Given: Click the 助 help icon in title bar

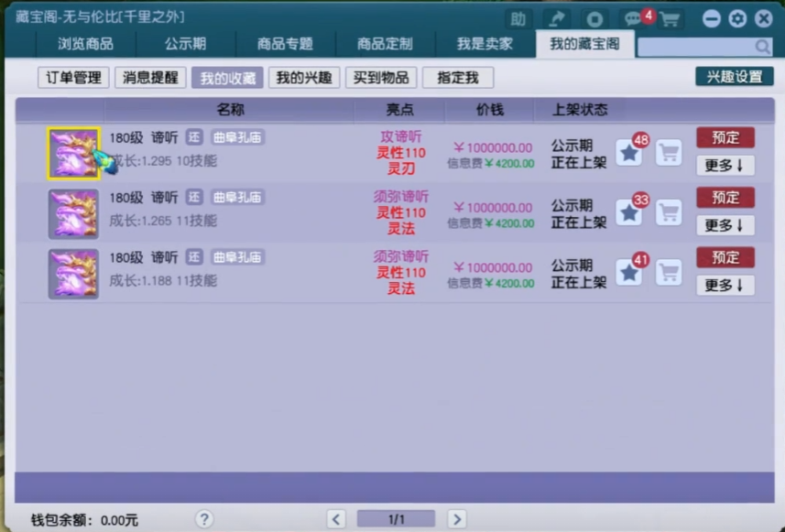Looking at the screenshot, I should tap(518, 19).
